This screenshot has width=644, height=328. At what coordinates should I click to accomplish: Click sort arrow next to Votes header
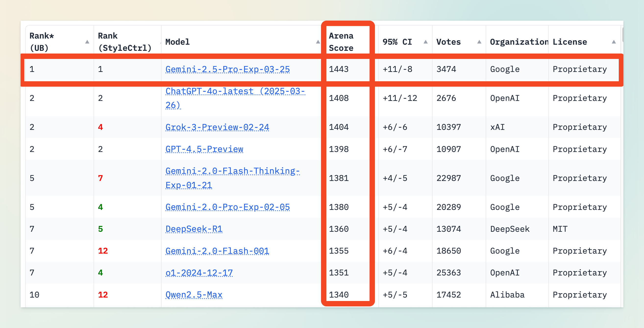tap(479, 42)
